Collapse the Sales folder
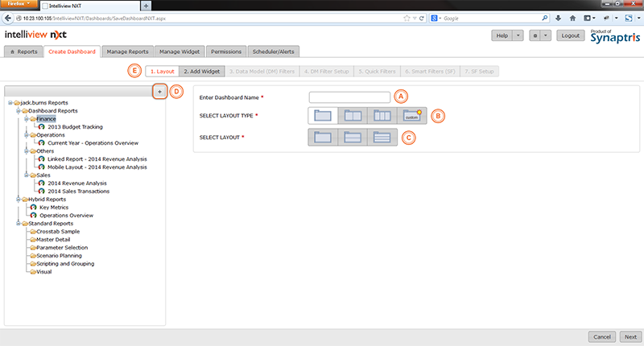Screen dimensions: 644x346 pyautogui.click(x=27, y=175)
